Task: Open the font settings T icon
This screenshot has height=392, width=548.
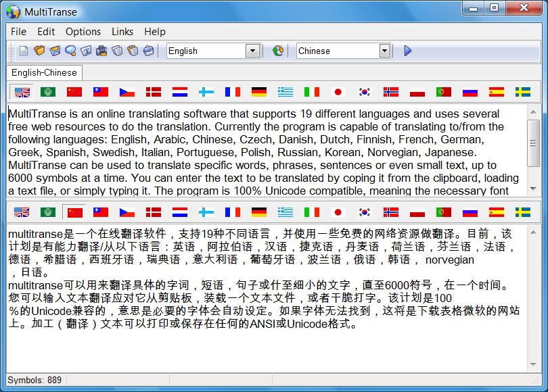Action: [x=87, y=51]
